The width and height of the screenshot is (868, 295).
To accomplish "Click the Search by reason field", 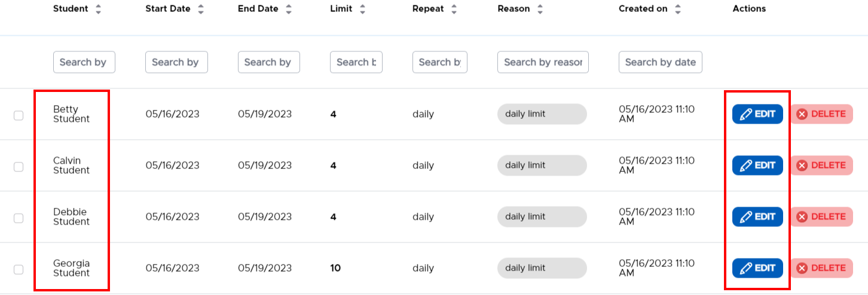I will click(543, 62).
